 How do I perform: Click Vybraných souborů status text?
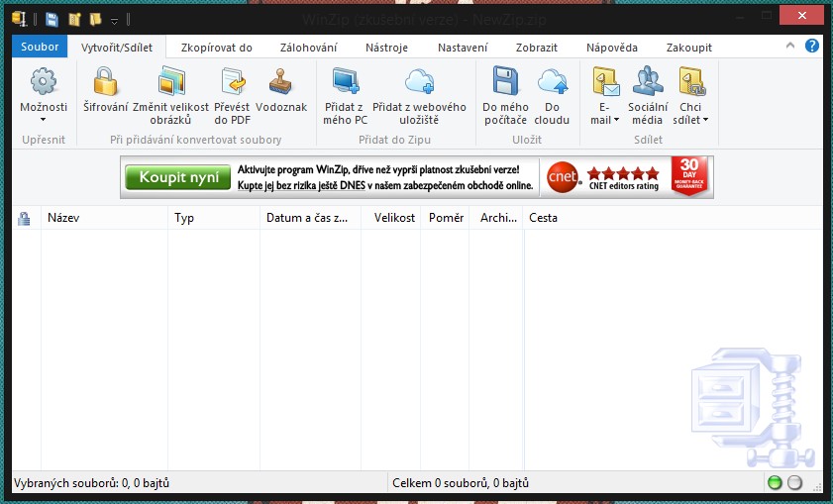tap(91, 483)
